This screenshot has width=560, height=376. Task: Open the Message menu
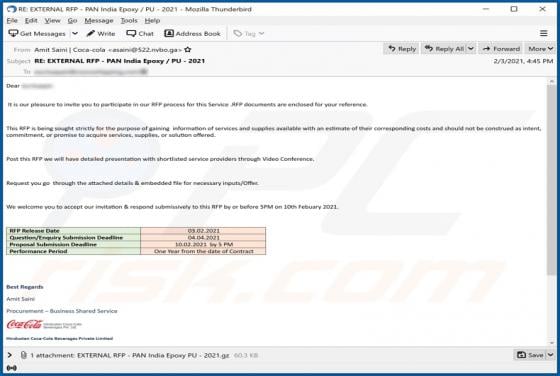pos(99,21)
